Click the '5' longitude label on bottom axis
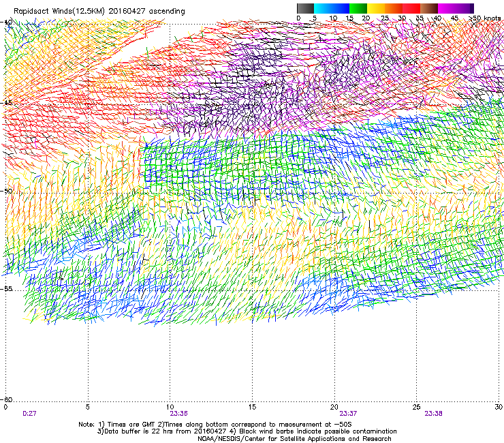This screenshot has height=443, width=504. tap(87, 407)
